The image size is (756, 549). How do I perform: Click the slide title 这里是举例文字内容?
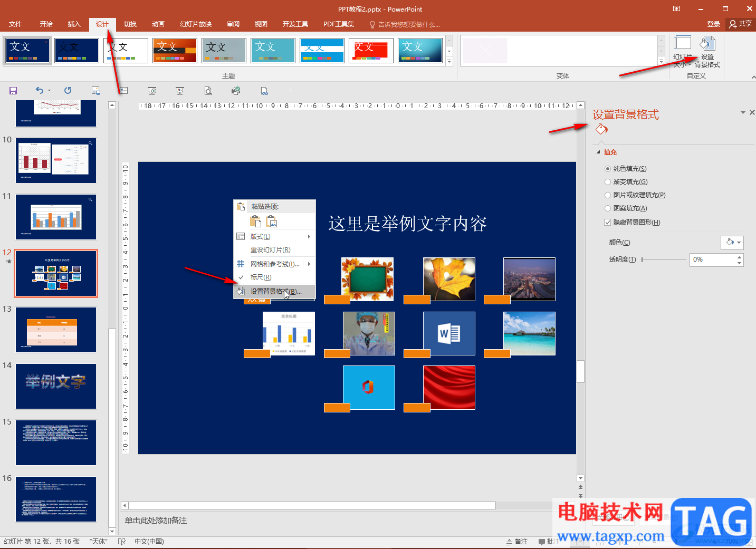407,224
